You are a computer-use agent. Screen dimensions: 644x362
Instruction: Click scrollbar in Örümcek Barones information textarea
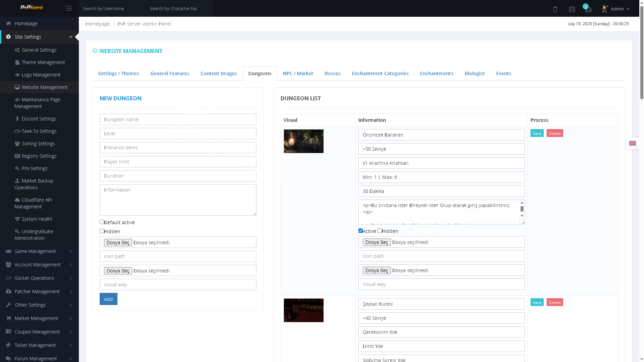[x=522, y=209]
